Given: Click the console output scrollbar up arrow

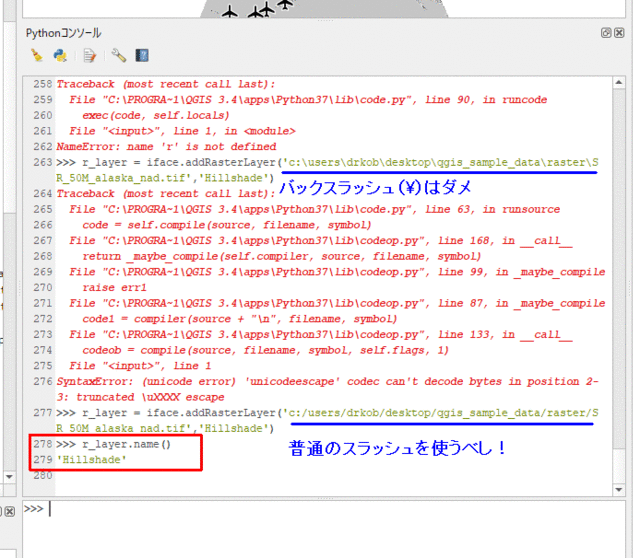Looking at the screenshot, I should click(x=619, y=82).
